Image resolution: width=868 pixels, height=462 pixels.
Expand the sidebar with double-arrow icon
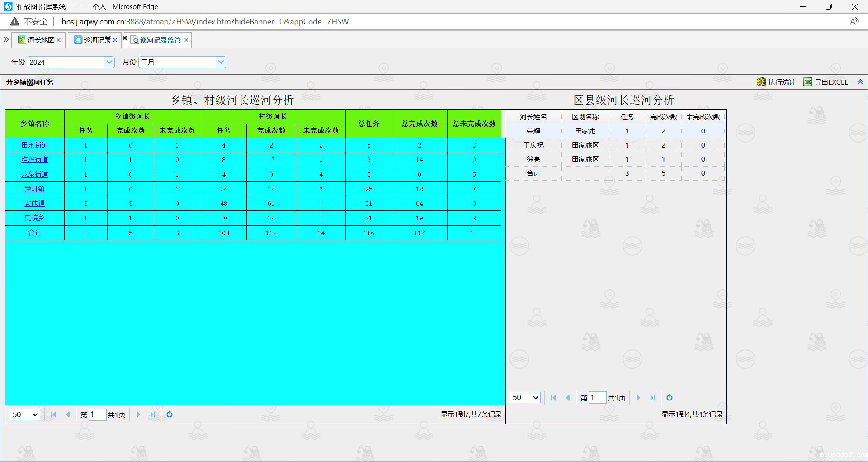(6, 40)
